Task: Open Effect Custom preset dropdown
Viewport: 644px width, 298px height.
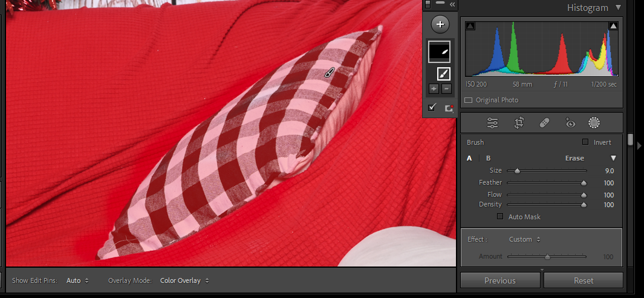Action: (x=524, y=239)
